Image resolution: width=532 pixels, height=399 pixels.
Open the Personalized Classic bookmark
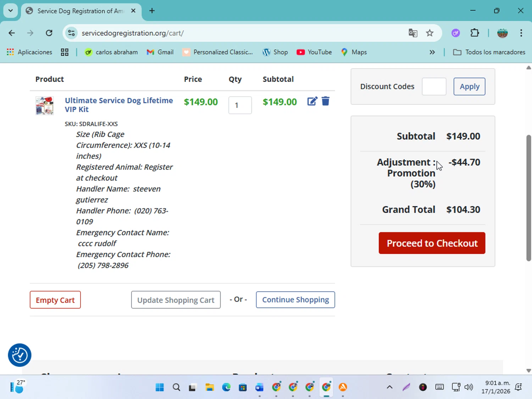(x=218, y=52)
